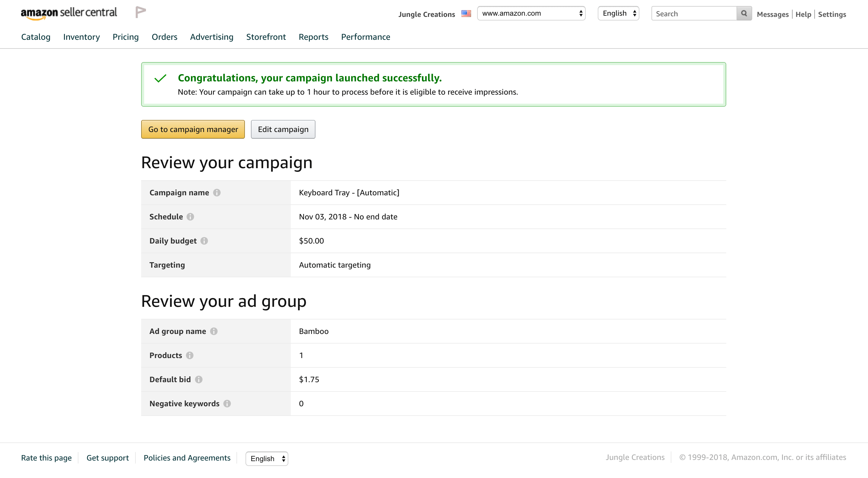The width and height of the screenshot is (868, 478).
Task: Click the info icon next to Campaign name
Action: tap(217, 193)
